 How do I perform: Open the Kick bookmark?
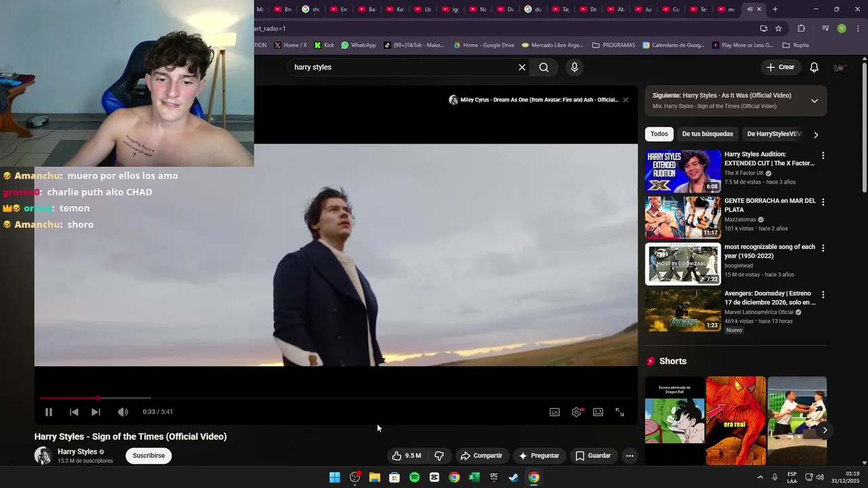point(323,45)
